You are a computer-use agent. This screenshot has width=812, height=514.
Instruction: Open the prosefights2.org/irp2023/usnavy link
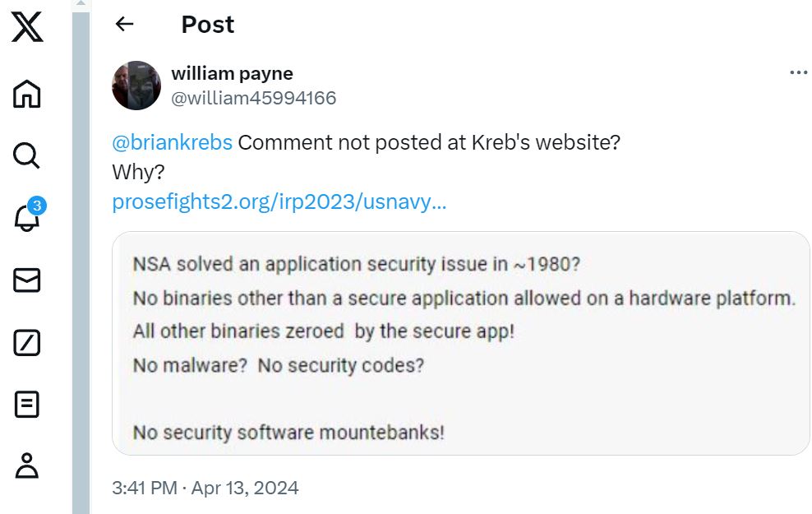(279, 201)
